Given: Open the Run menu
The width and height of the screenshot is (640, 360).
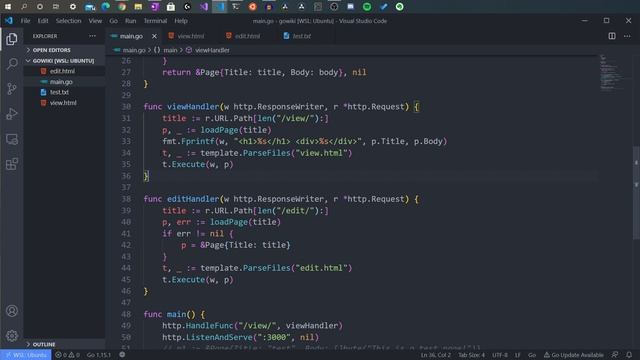Looking at the screenshot, I should pyautogui.click(x=131, y=21).
